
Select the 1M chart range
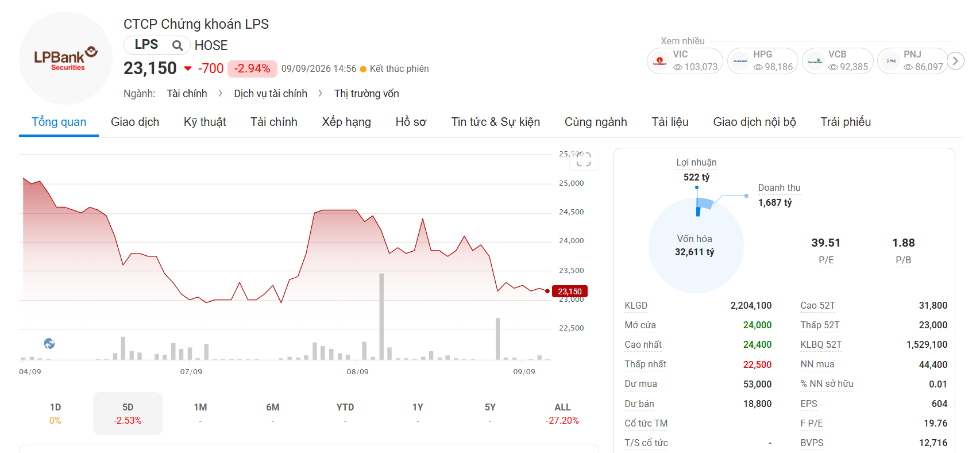200,413
